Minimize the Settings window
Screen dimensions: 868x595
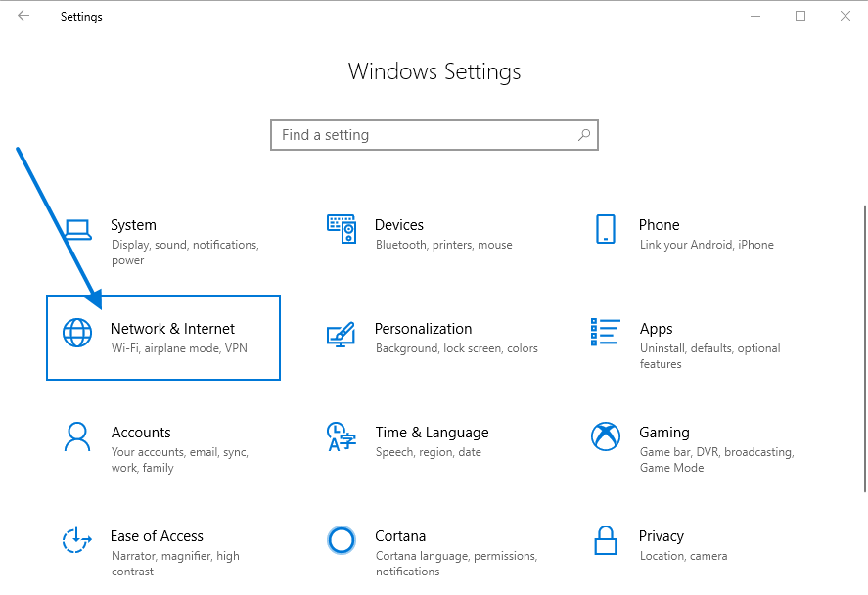(755, 16)
